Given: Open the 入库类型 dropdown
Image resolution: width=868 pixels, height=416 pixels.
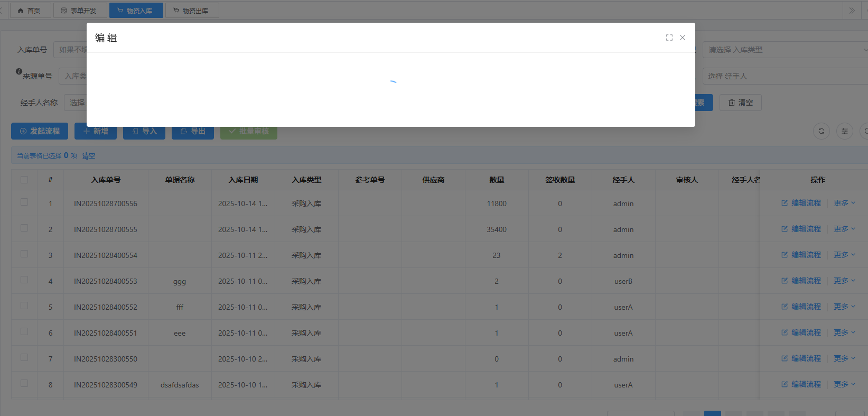Looking at the screenshot, I should point(785,50).
